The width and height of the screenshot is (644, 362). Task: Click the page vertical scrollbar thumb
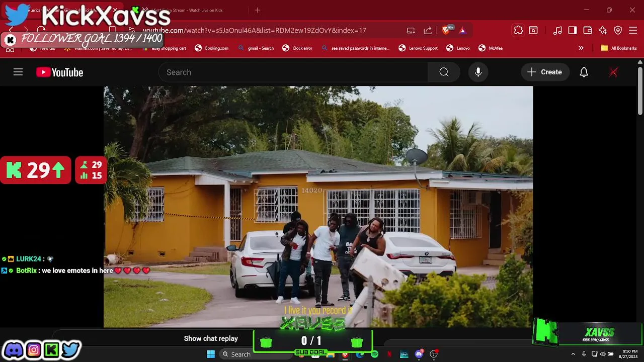coord(640,92)
